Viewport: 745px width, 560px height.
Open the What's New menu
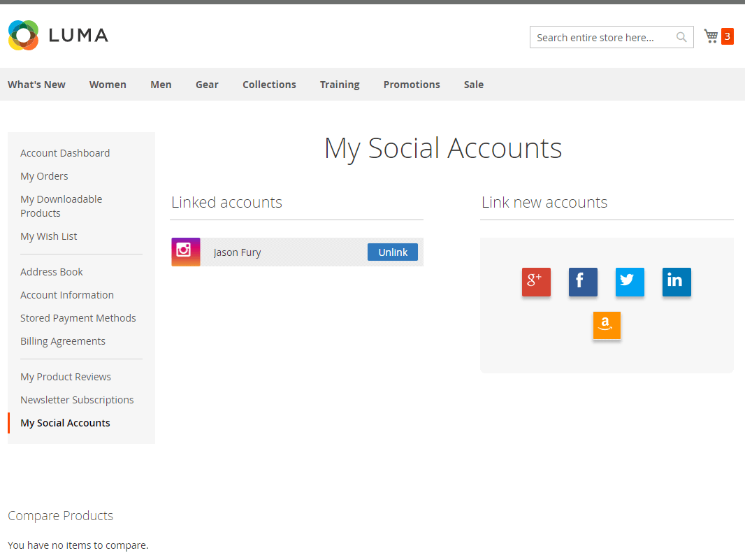tap(36, 85)
